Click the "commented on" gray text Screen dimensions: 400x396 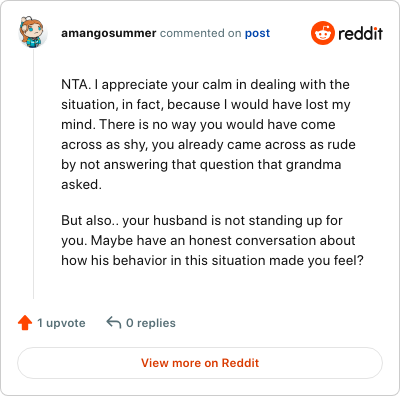click(x=201, y=33)
